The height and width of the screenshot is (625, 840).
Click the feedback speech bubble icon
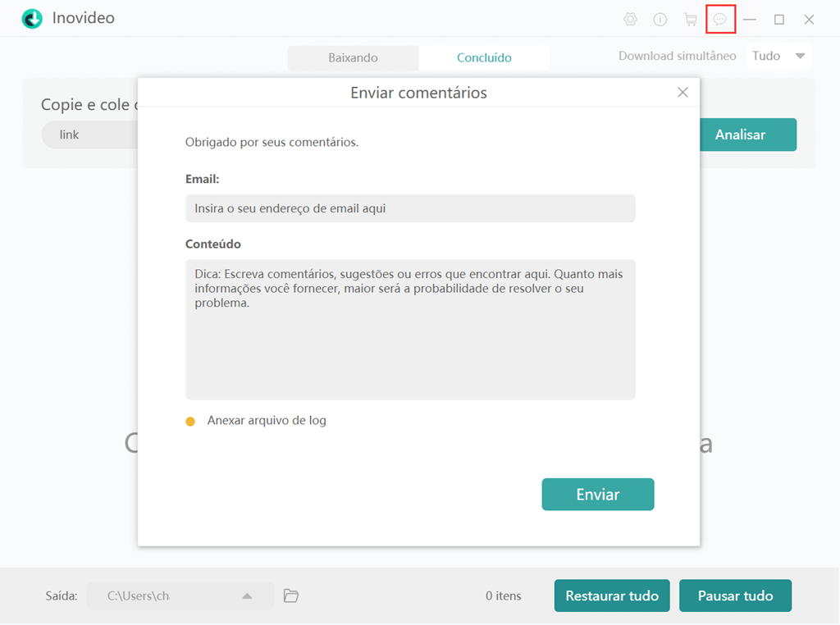[720, 20]
